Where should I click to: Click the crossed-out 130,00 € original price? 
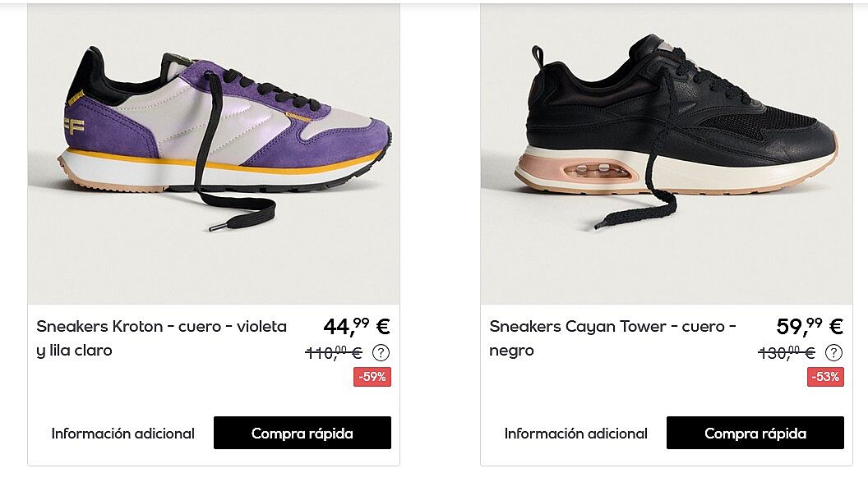787,352
